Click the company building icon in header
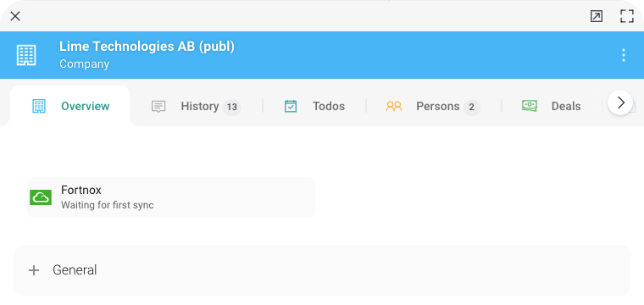 [x=26, y=55]
